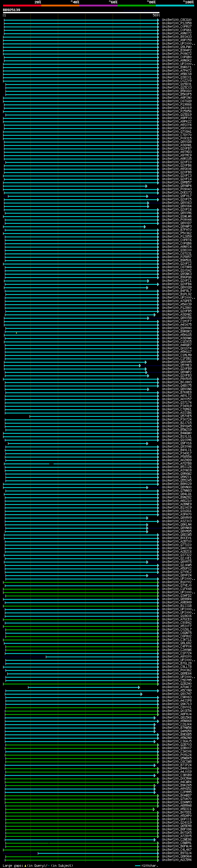The height and width of the screenshot is (868, 197).
Task: Select the UniRef100_Q9LPW0 label
Action: 176,47
